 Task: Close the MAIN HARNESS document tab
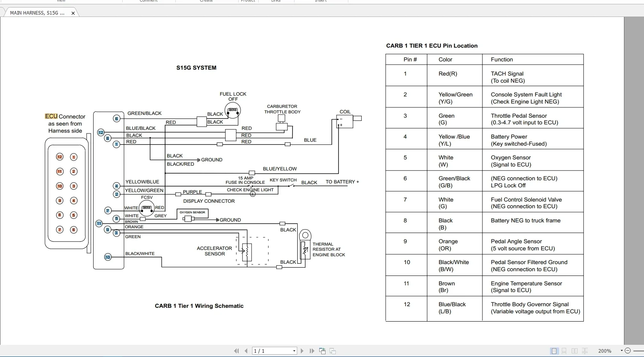click(73, 13)
